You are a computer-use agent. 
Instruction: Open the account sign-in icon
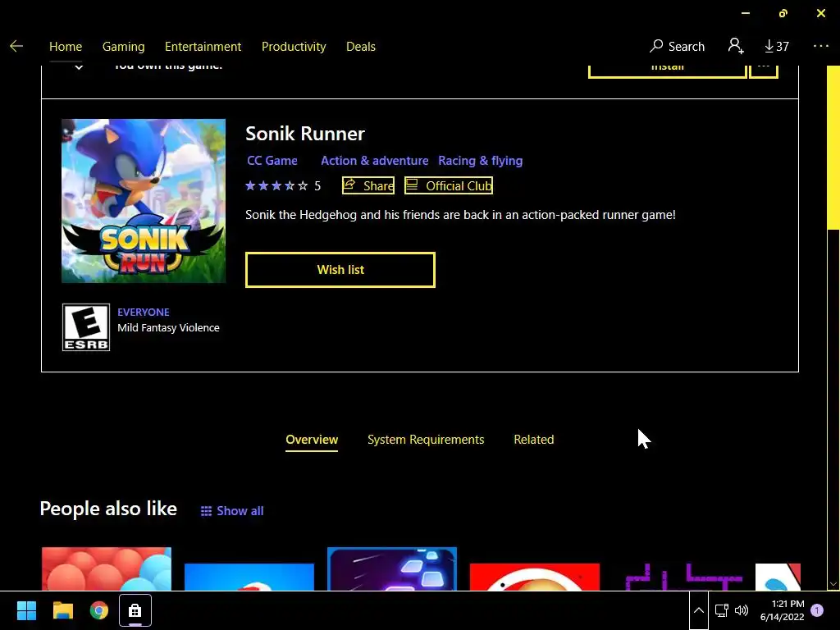736,46
